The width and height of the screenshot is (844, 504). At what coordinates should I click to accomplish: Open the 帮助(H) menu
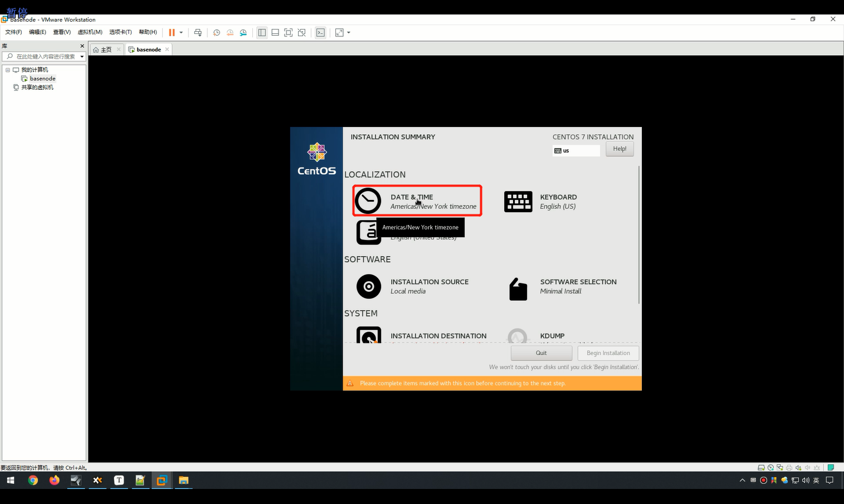click(x=148, y=32)
